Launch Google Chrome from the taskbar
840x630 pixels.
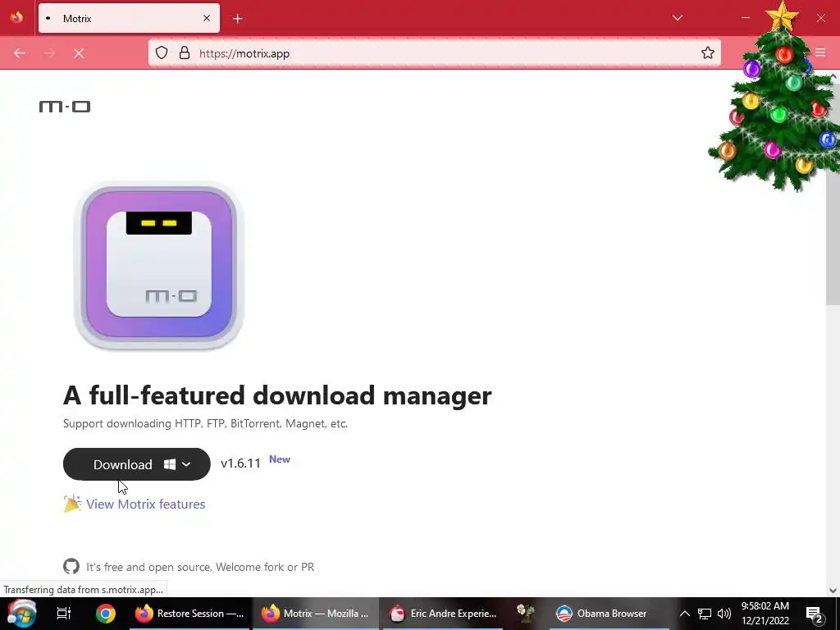[x=106, y=614]
